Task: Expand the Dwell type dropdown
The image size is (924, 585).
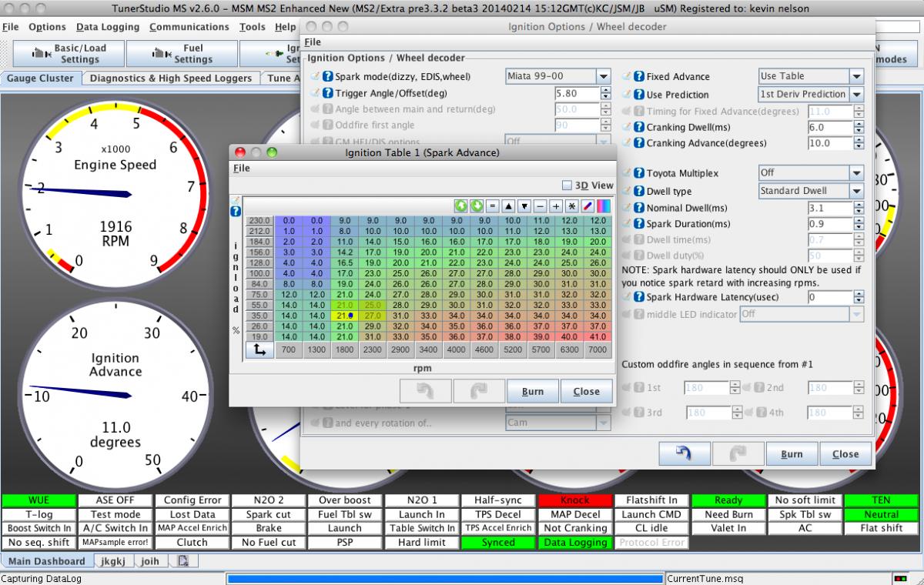Action: (x=855, y=191)
